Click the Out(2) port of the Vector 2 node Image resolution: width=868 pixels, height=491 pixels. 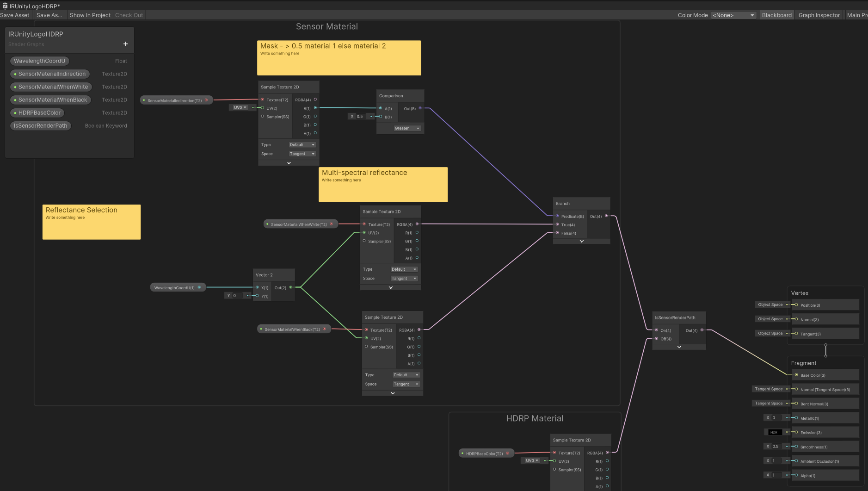pos(291,287)
